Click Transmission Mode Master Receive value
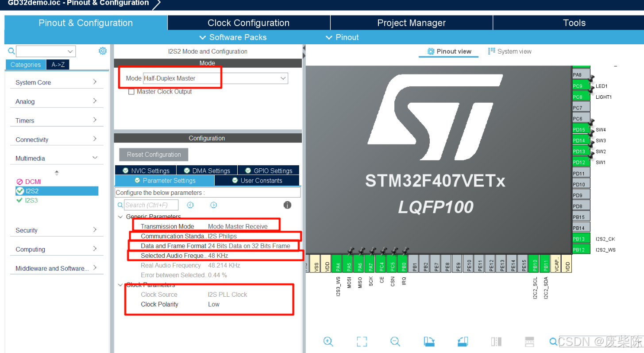This screenshot has height=353, width=644. coord(238,226)
